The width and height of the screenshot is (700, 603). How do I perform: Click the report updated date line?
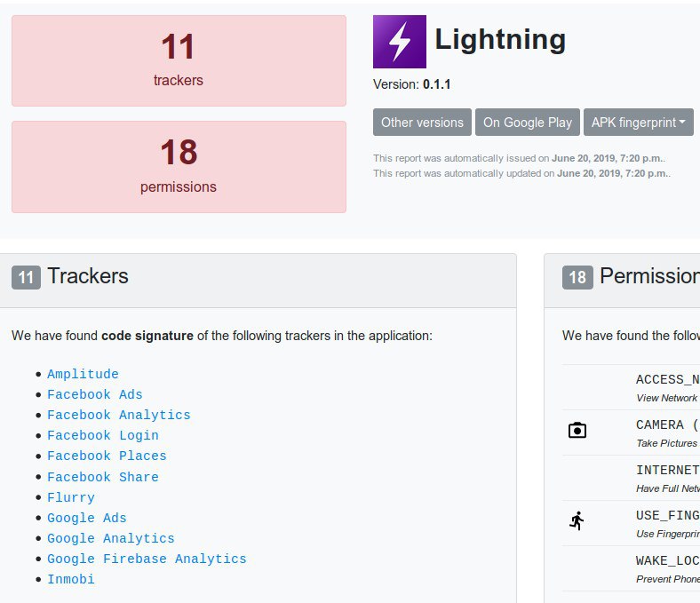(521, 173)
